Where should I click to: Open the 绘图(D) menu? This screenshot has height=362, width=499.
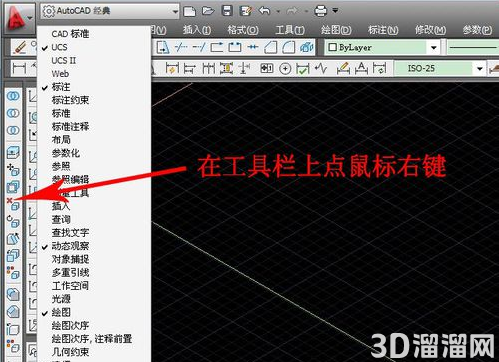pyautogui.click(x=336, y=30)
